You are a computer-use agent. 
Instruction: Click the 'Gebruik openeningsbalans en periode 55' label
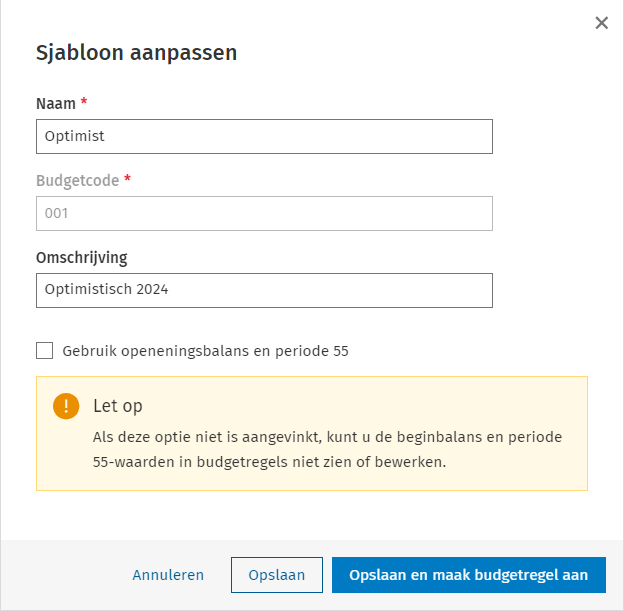point(205,351)
